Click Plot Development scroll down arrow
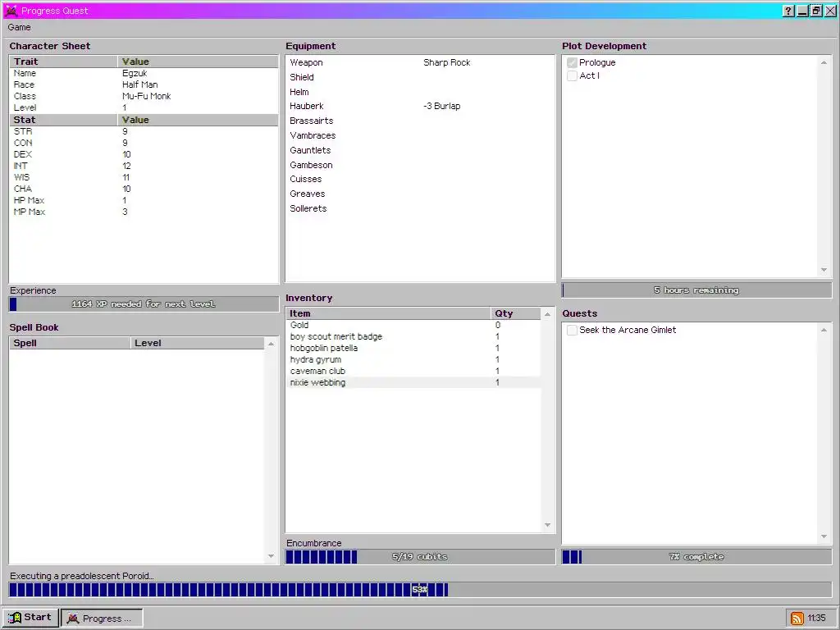This screenshot has height=630, width=840. [x=824, y=270]
